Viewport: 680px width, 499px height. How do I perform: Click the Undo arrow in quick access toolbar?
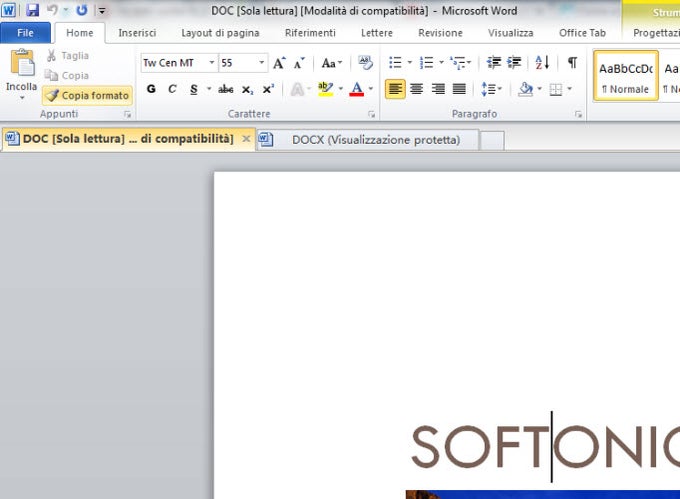[52, 10]
